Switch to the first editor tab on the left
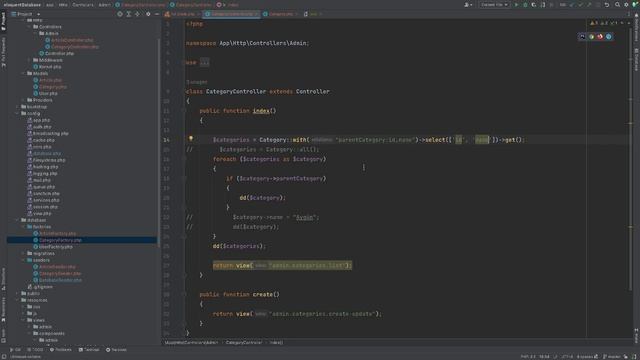640x360 pixels. point(182,14)
